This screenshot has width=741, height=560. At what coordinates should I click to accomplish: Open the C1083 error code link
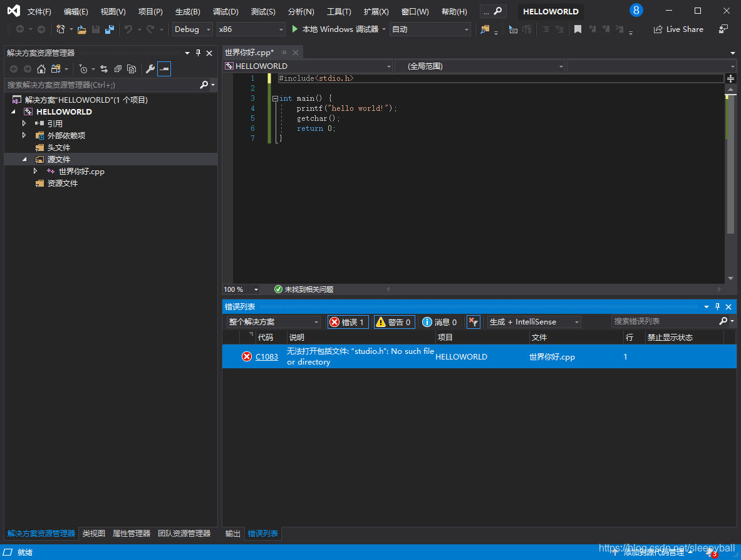pyautogui.click(x=267, y=357)
